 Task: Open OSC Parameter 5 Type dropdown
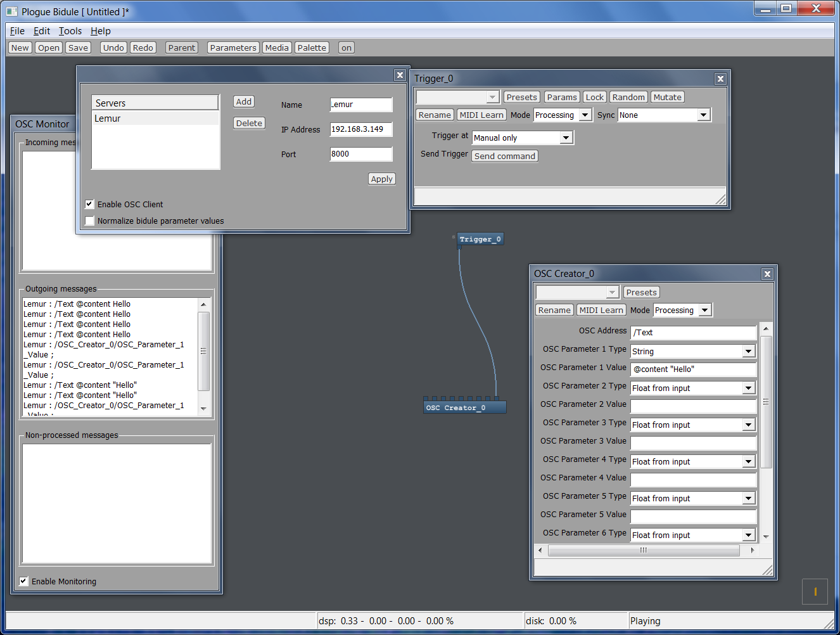coord(693,498)
